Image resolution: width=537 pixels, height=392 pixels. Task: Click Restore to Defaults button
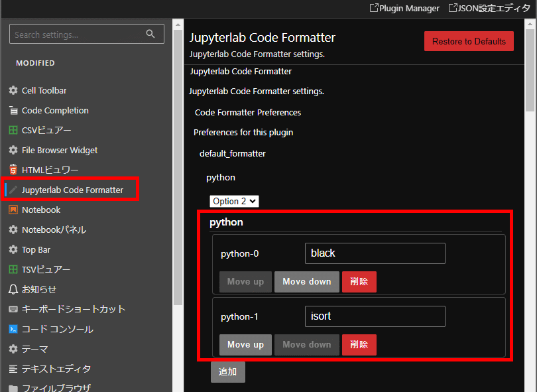[469, 41]
